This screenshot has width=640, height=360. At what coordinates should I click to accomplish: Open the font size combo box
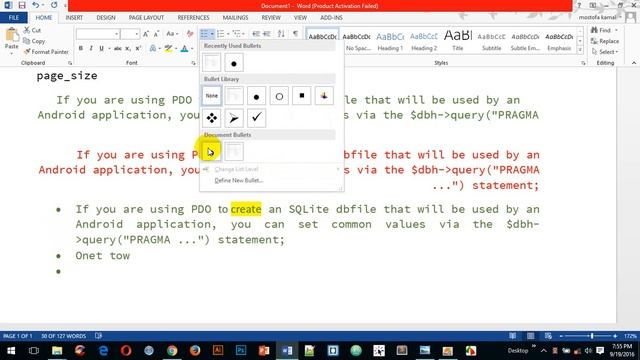point(130,34)
